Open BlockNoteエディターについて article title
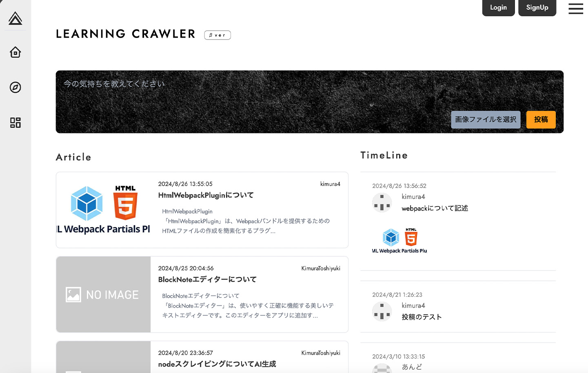Image resolution: width=588 pixels, height=373 pixels. click(x=207, y=280)
